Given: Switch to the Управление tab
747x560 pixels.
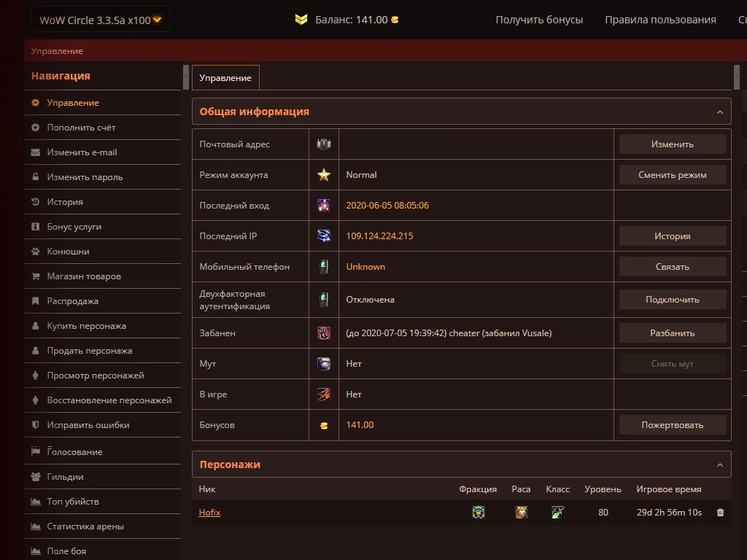Looking at the screenshot, I should 225,78.
